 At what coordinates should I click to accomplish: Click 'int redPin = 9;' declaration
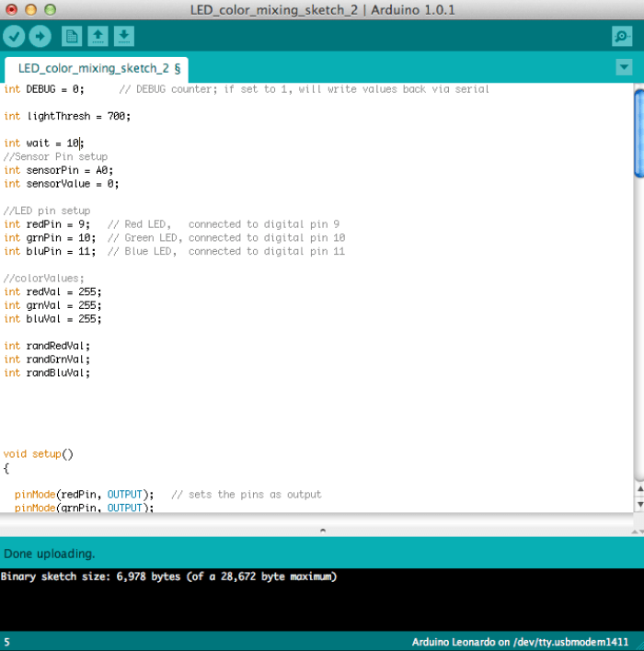pos(47,224)
